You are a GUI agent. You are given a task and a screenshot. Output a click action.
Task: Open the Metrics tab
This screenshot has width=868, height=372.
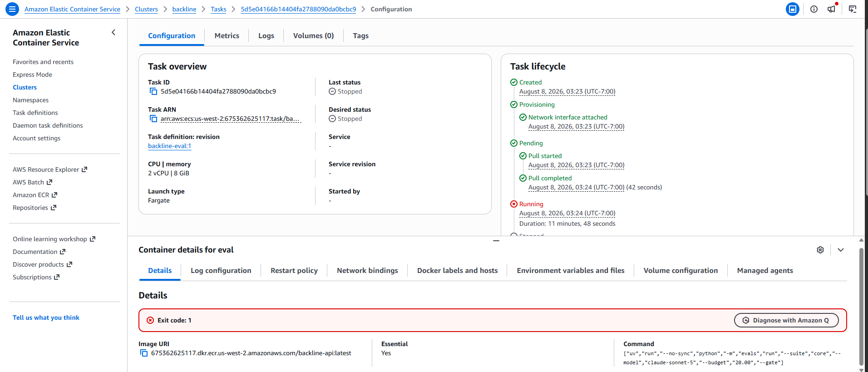227,36
